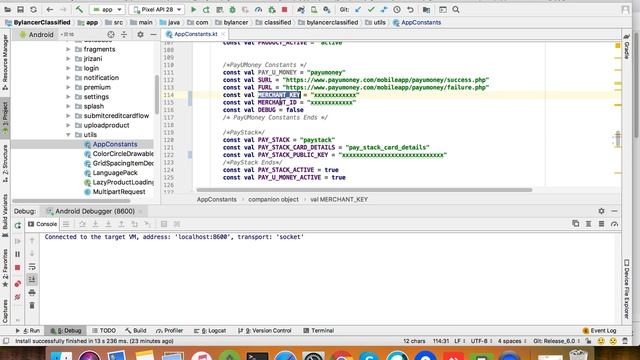Viewport: 640px width, 360px height.
Task: Click the Debug app bug icon in toolbar
Action: [232, 9]
